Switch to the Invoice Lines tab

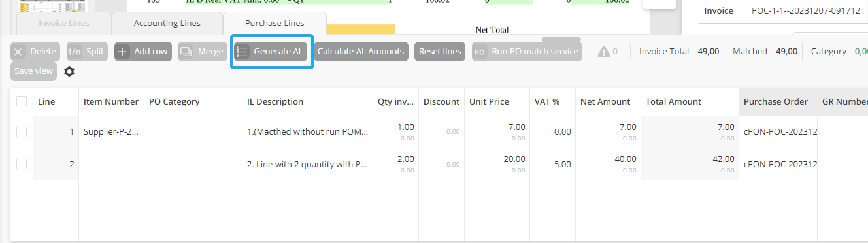pyautogui.click(x=64, y=24)
